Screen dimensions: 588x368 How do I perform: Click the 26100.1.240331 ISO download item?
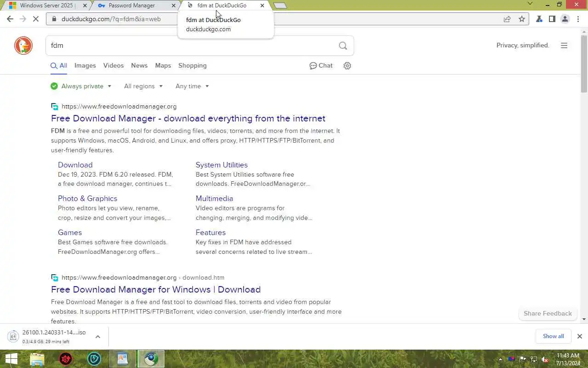[x=54, y=336]
